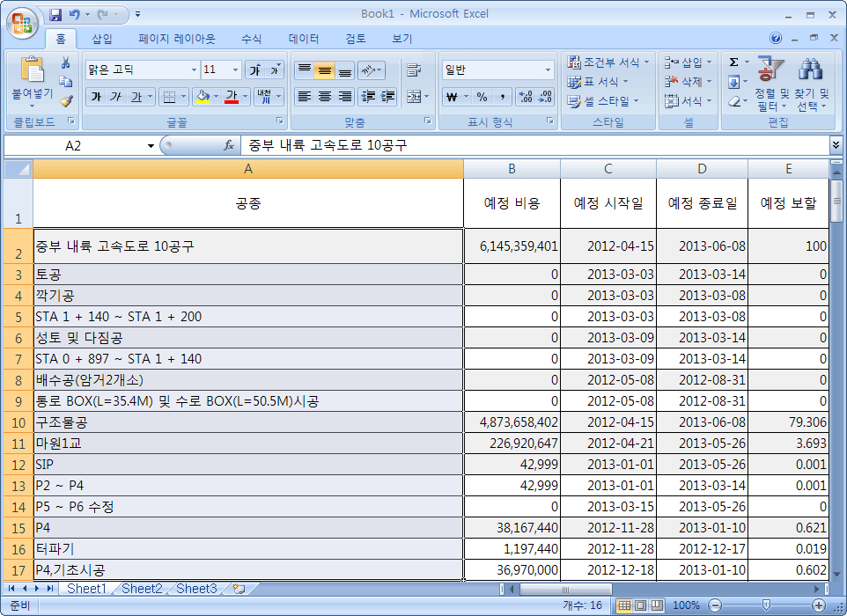The width and height of the screenshot is (847, 616).
Task: Expand the number format combo box
Action: 548,70
